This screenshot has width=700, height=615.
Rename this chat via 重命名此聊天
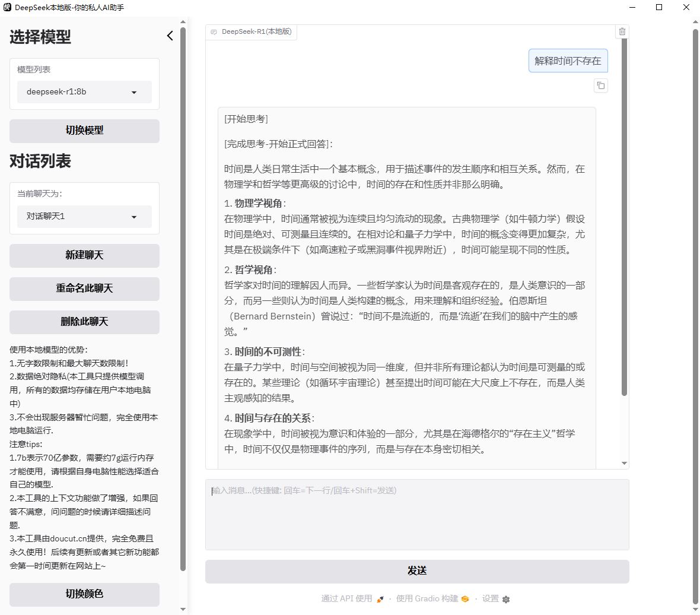[84, 289]
